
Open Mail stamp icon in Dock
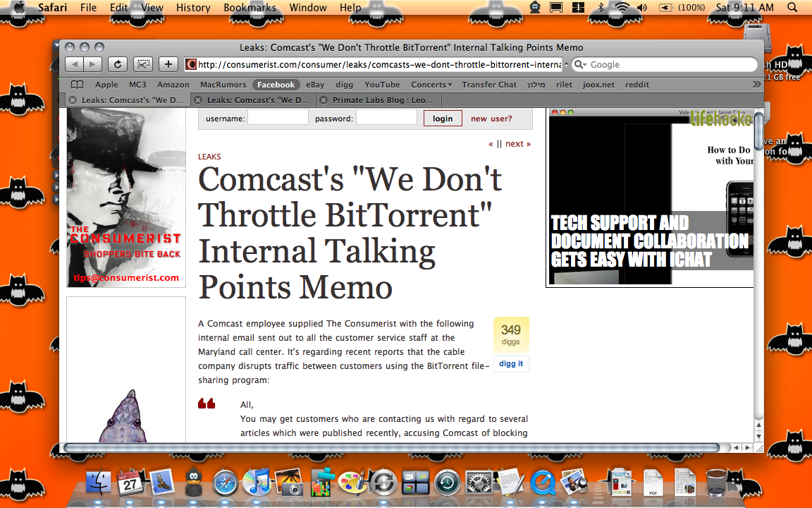(161, 483)
